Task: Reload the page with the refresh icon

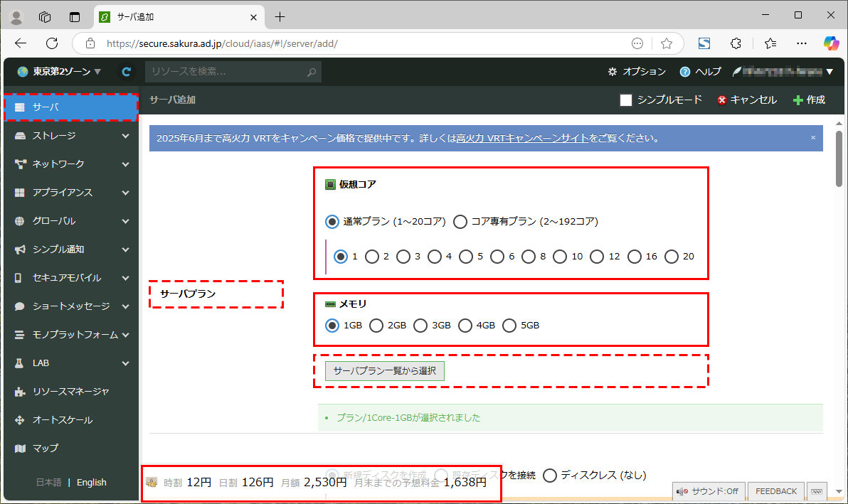Action: [x=52, y=43]
